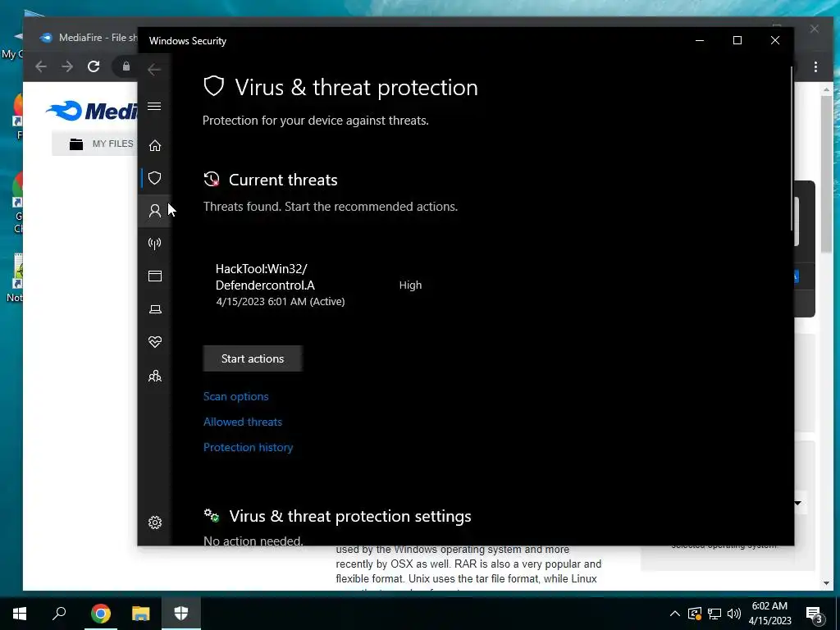840x630 pixels.
Task: Open App & browser control icon
Action: click(155, 276)
